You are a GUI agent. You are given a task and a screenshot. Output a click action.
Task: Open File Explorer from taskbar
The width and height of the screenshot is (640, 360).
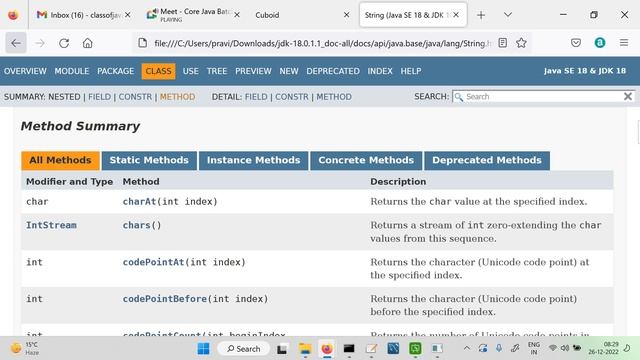tap(305, 349)
